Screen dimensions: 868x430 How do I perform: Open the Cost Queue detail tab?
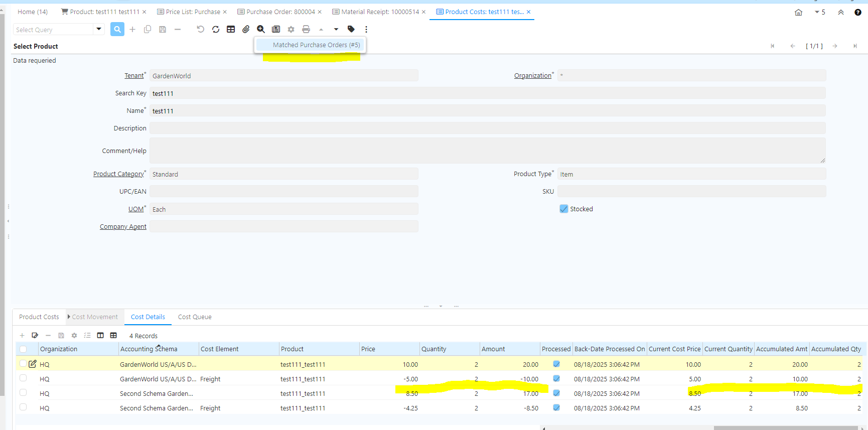click(x=195, y=317)
